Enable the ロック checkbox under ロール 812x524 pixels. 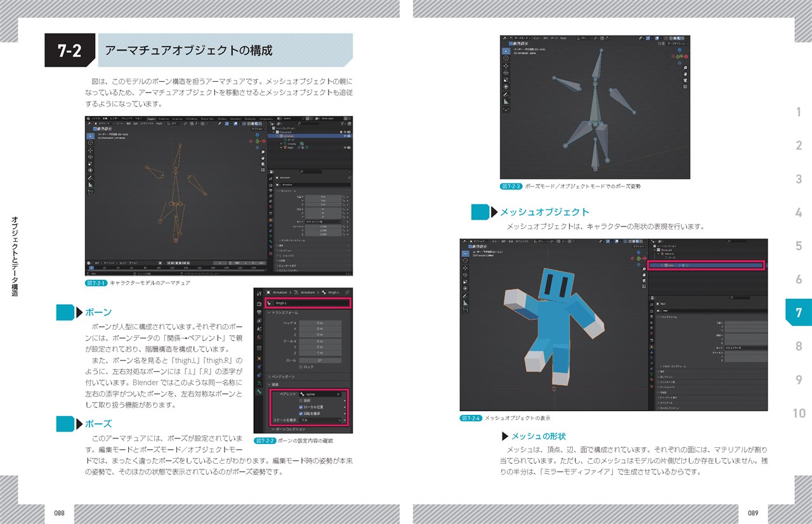pyautogui.click(x=302, y=367)
